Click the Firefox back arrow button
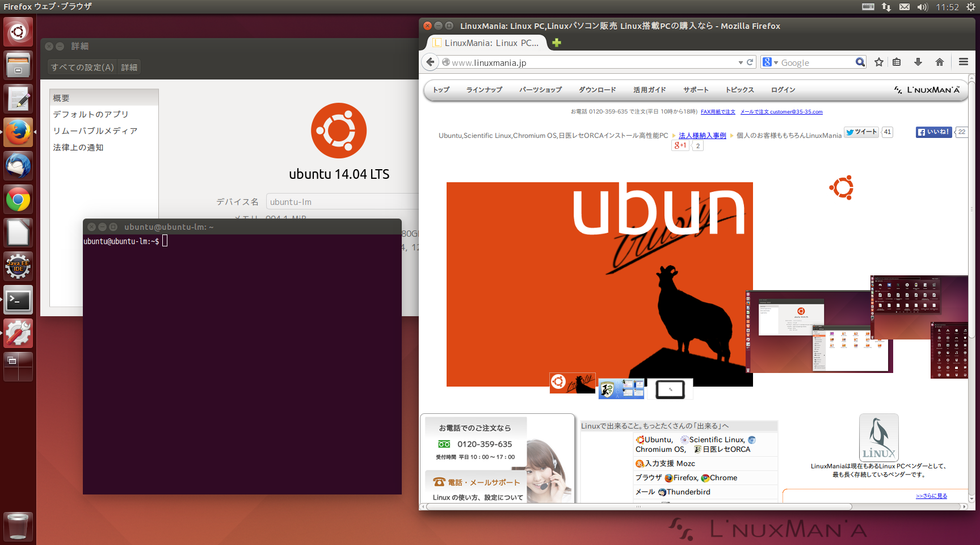The height and width of the screenshot is (545, 980). tap(430, 62)
